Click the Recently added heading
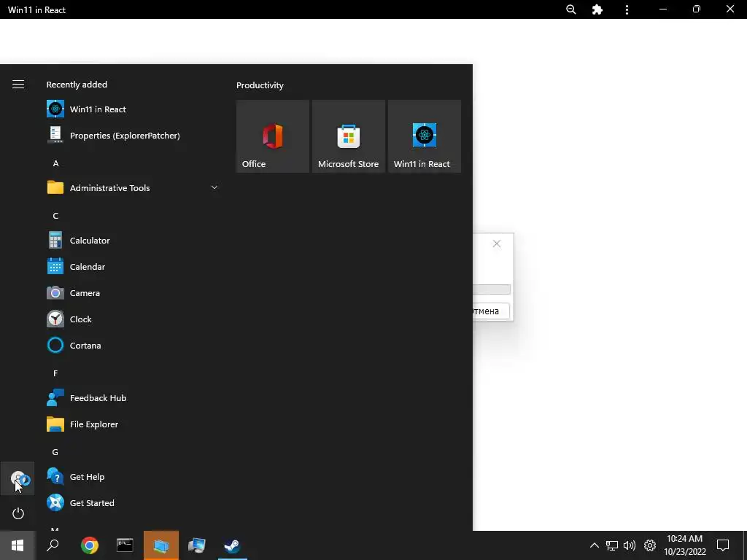 tap(77, 85)
